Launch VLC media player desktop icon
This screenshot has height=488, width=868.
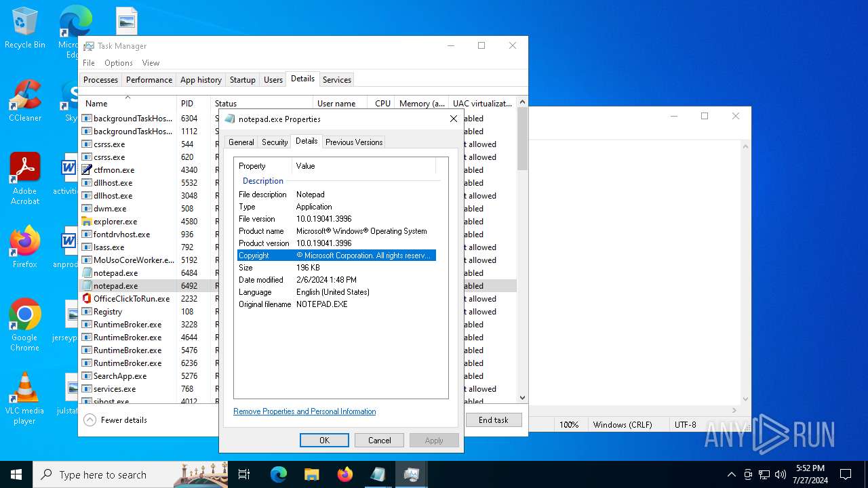point(25,399)
